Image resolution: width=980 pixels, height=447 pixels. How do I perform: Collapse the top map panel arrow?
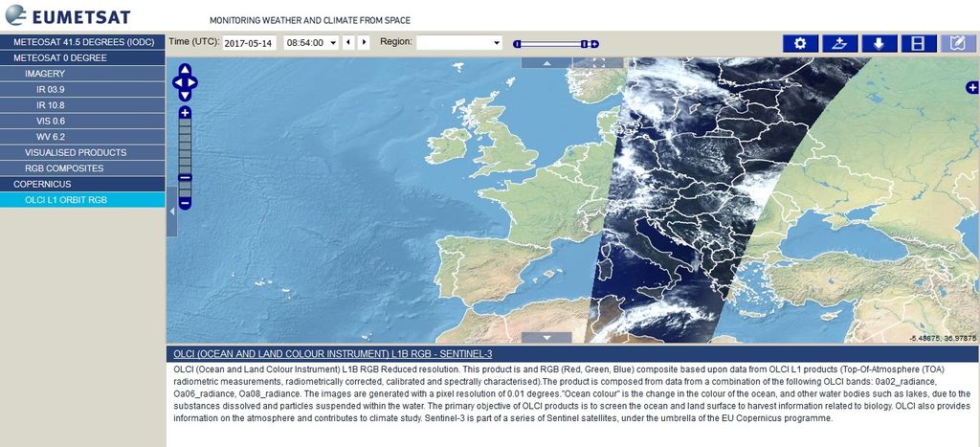coord(546,62)
